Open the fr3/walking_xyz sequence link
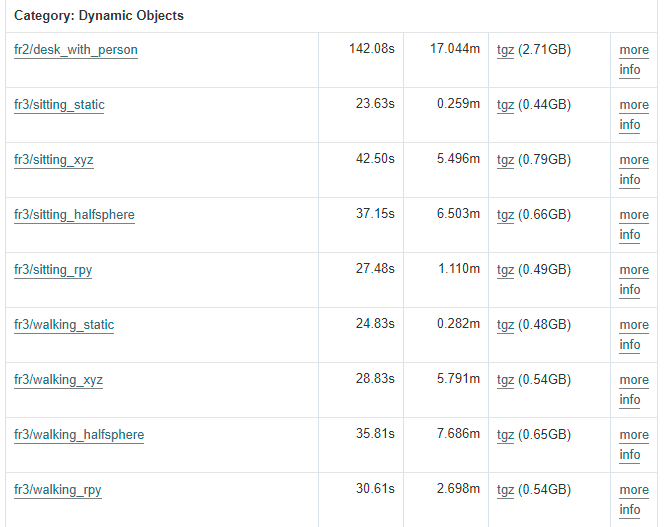666x527 pixels. [58, 380]
